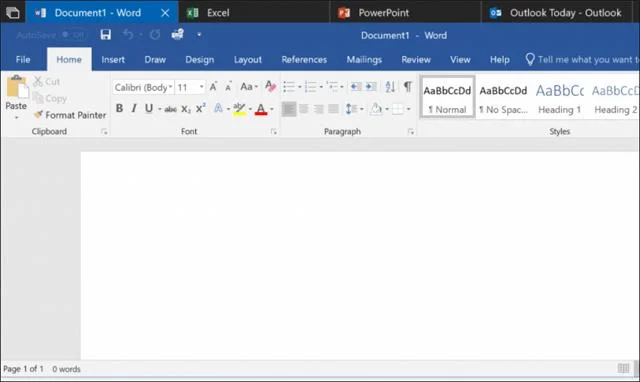Image resolution: width=640 pixels, height=382 pixels.
Task: Click the Save icon in Quick Access Toolbar
Action: coord(106,35)
